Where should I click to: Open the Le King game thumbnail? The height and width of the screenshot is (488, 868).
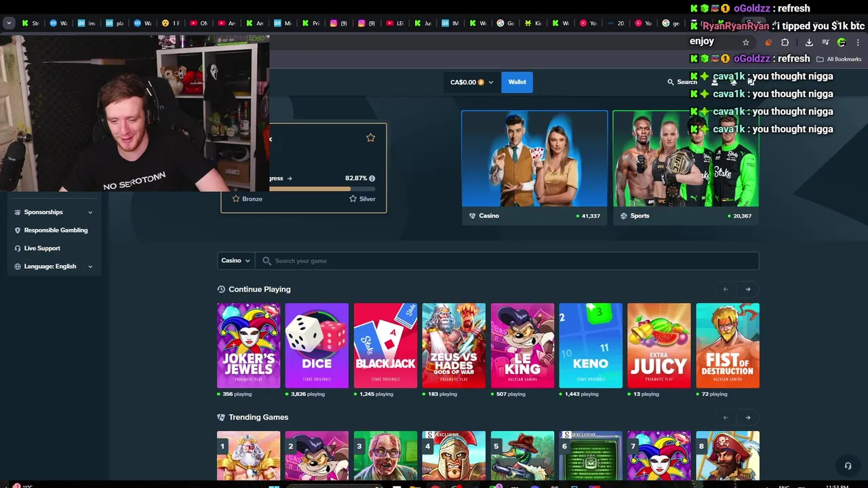(522, 346)
